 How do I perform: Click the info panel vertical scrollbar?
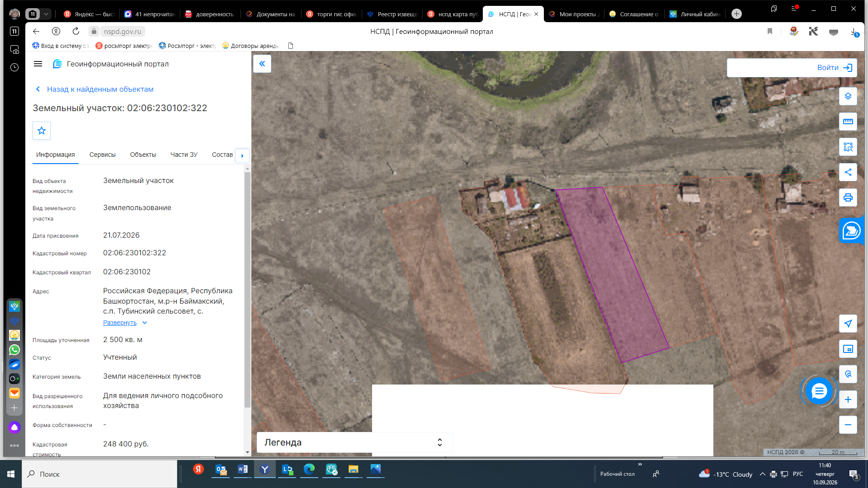(x=247, y=289)
